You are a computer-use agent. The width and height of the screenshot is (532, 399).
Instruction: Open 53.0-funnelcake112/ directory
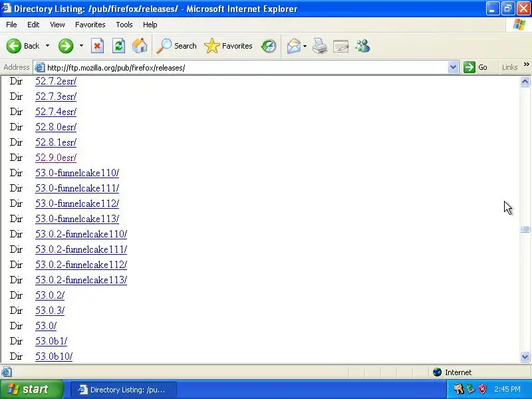77,203
